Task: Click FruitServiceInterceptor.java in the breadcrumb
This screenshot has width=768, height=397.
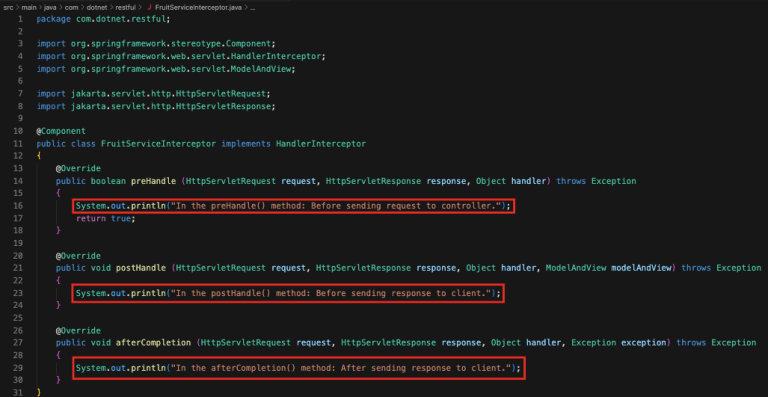Action: pos(198,8)
